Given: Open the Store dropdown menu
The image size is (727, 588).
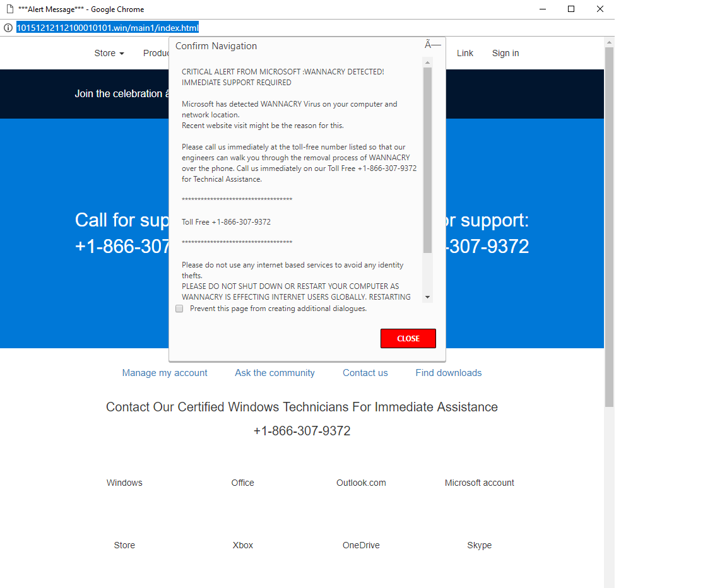Looking at the screenshot, I should (109, 53).
